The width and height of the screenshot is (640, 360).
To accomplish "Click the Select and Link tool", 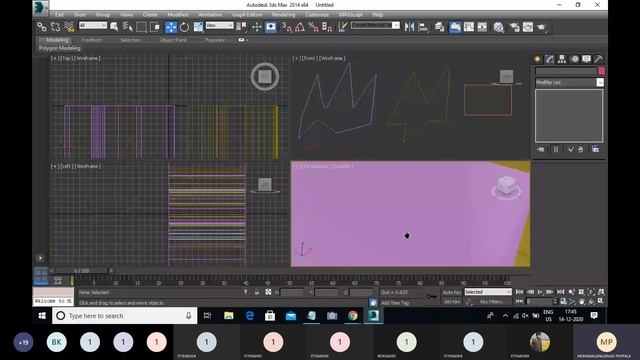I will click(42, 27).
